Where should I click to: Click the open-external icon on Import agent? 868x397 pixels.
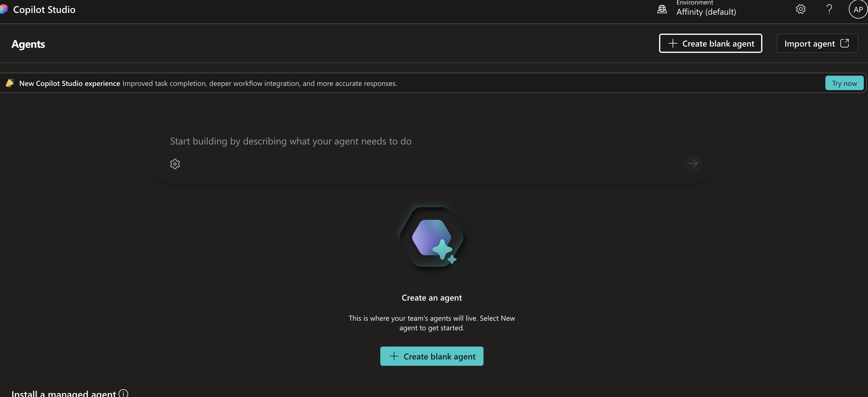(x=844, y=43)
